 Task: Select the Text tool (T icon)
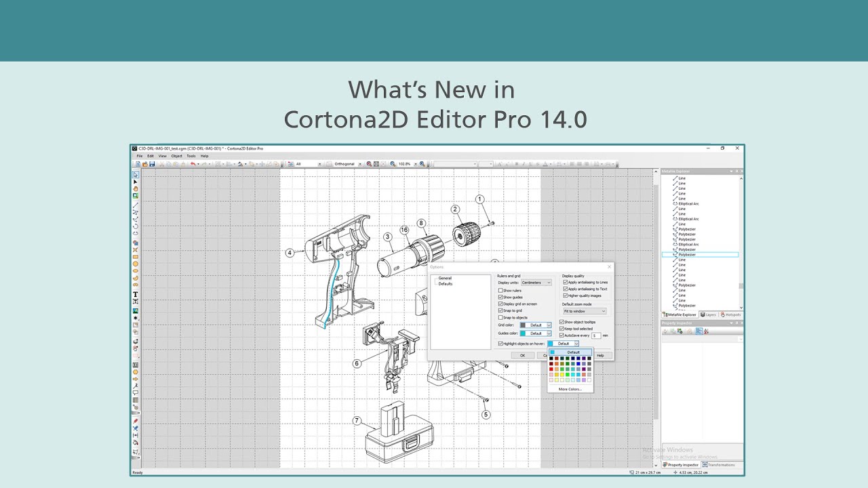[136, 294]
